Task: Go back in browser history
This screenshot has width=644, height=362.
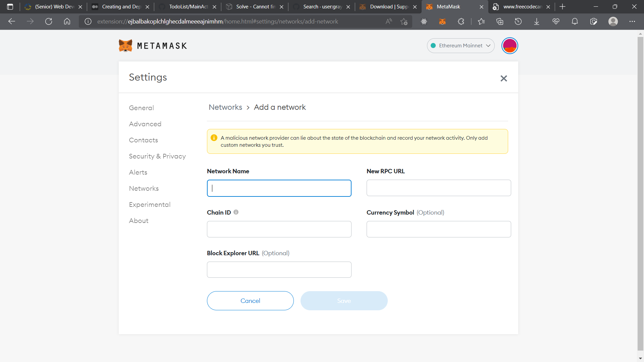Action: [x=12, y=21]
